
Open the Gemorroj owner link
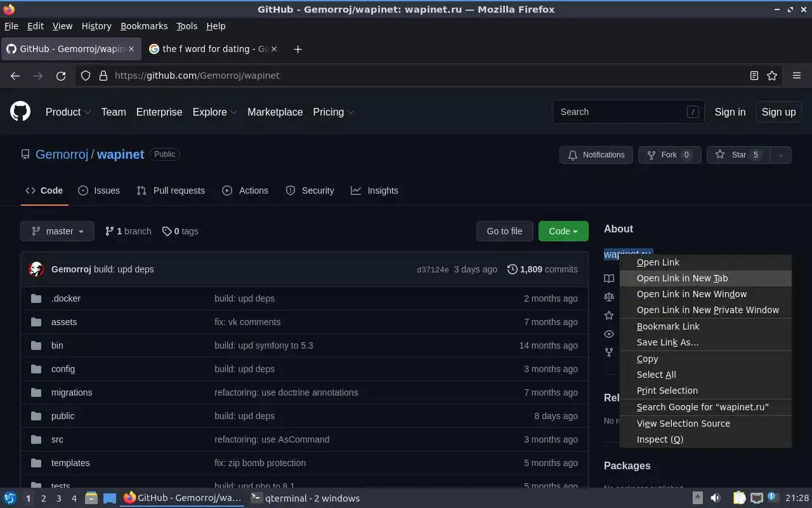click(x=62, y=154)
